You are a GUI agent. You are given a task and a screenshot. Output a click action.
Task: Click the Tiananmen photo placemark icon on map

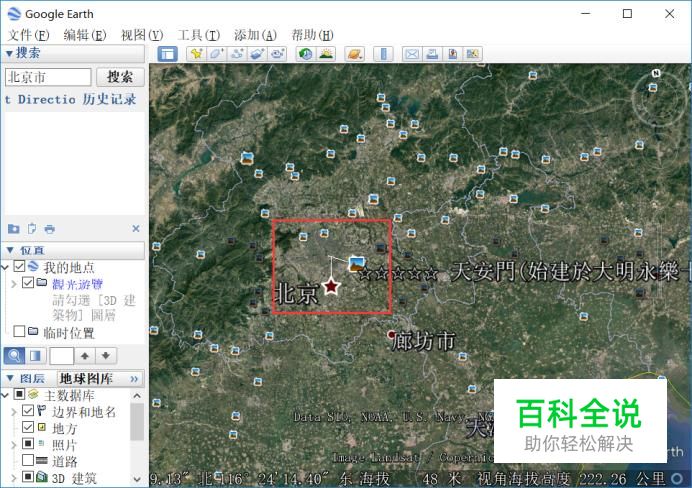coord(357,263)
